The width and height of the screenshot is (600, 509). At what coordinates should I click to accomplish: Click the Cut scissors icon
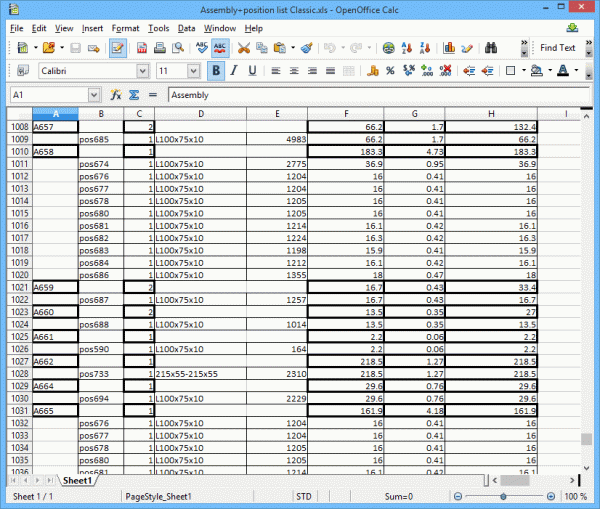pos(244,47)
